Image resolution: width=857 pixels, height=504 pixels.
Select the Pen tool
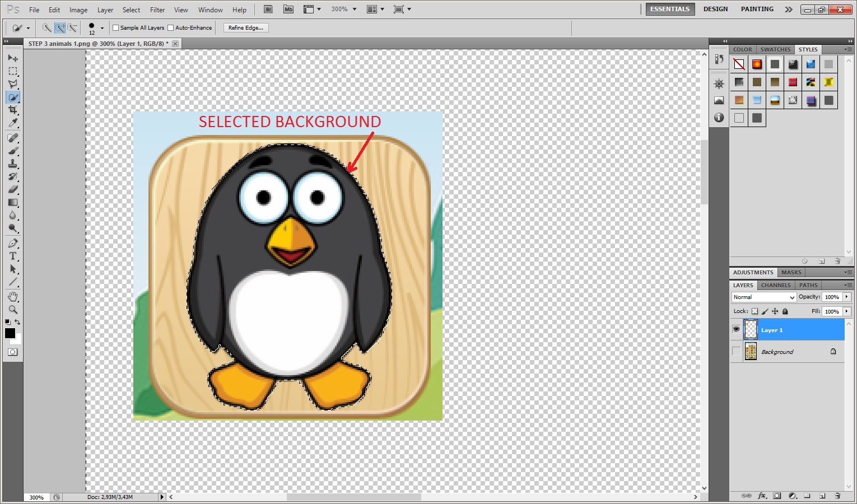pyautogui.click(x=13, y=243)
